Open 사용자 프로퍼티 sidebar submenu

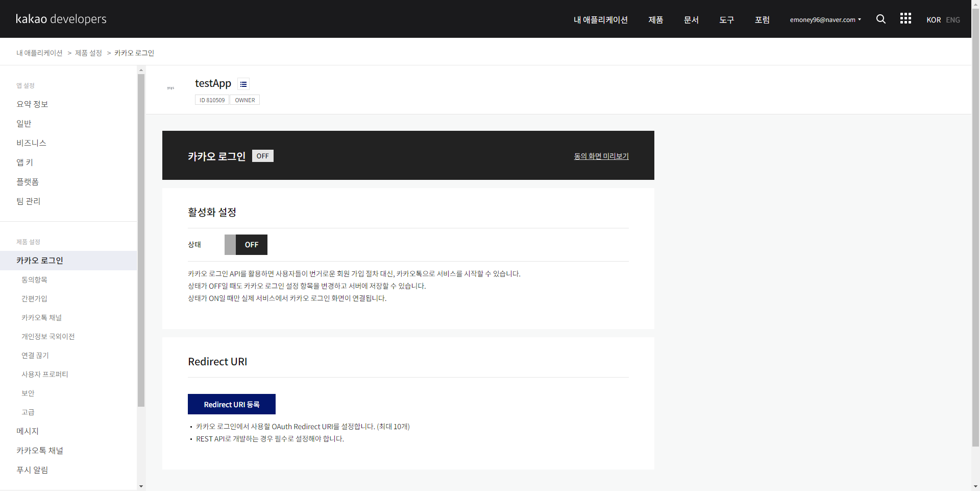coord(45,374)
